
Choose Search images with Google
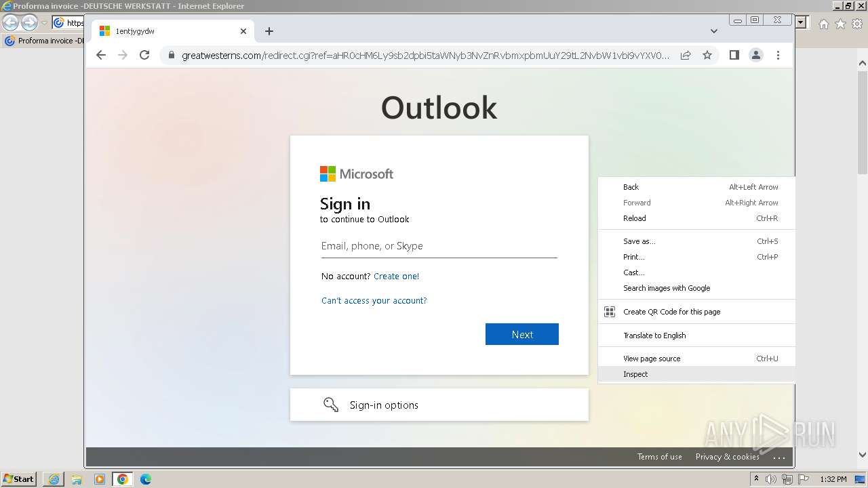(x=696, y=288)
